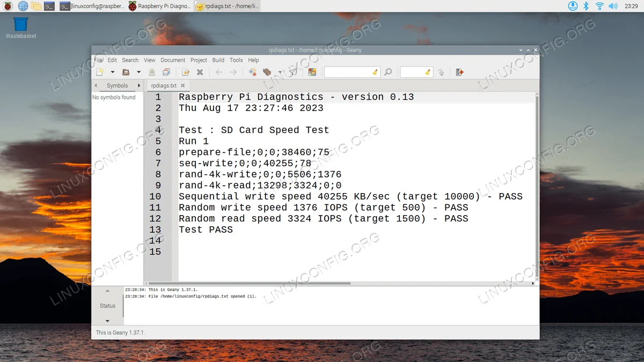Close the current file with toolbar X icon
This screenshot has width=644, height=362.
click(x=200, y=72)
